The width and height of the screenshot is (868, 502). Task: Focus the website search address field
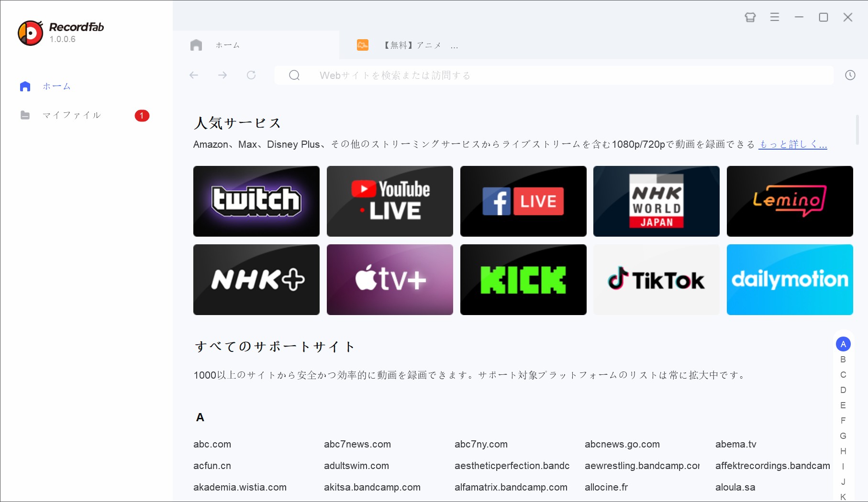(554, 75)
